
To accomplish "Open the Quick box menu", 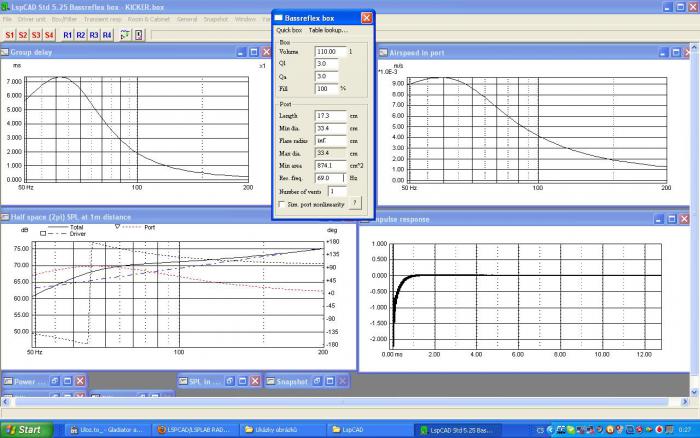I will tap(289, 30).
